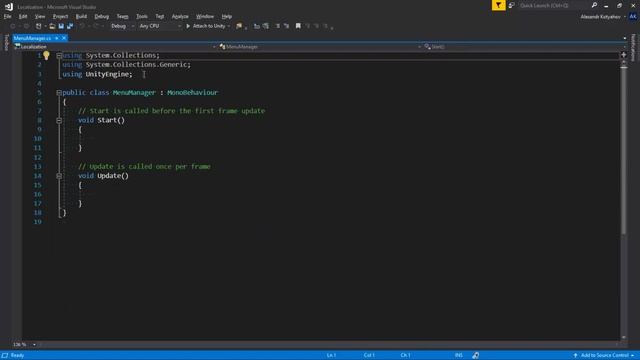The width and height of the screenshot is (640, 360).
Task: Click the send feedback icon
Action: pos(511,5)
